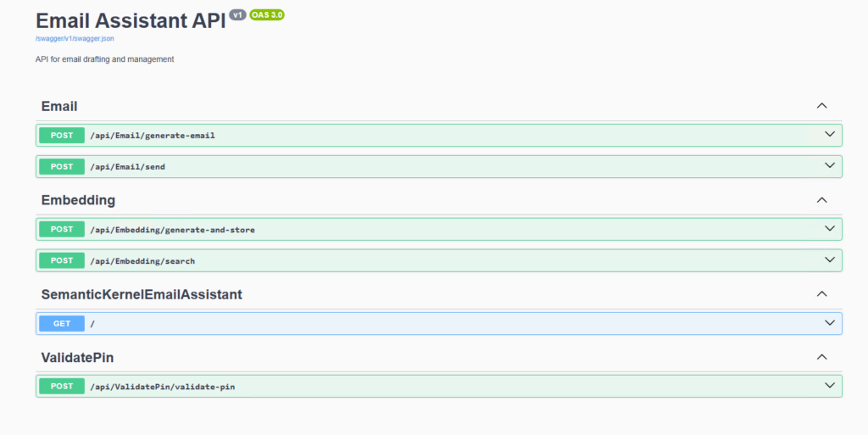Expand generate-and-store endpoint arrow
The height and width of the screenshot is (435, 868).
tap(829, 229)
